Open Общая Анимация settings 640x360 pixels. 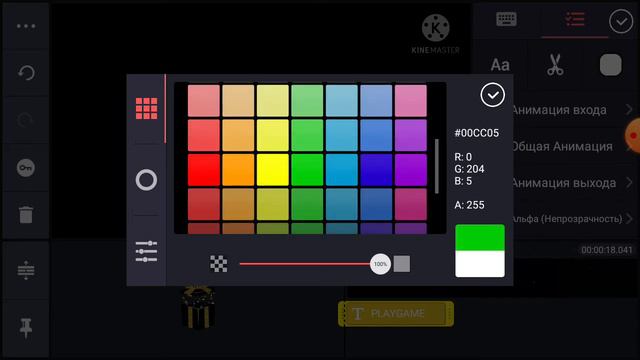(x=573, y=146)
